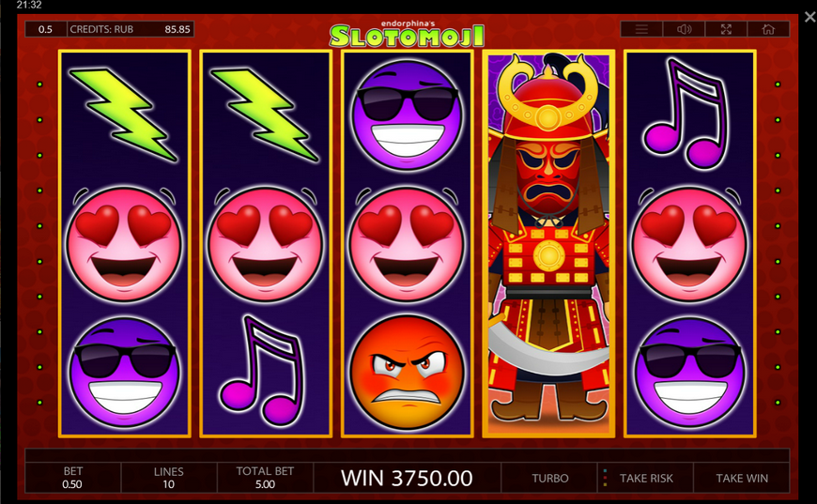Click the purple music note on the fifth reel
817x504 pixels.
point(686,113)
